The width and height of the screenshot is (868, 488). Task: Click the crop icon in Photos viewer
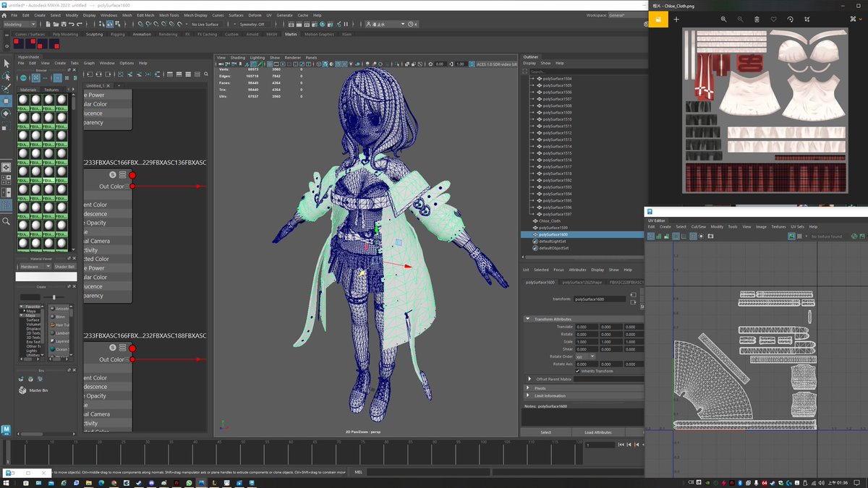(x=807, y=20)
